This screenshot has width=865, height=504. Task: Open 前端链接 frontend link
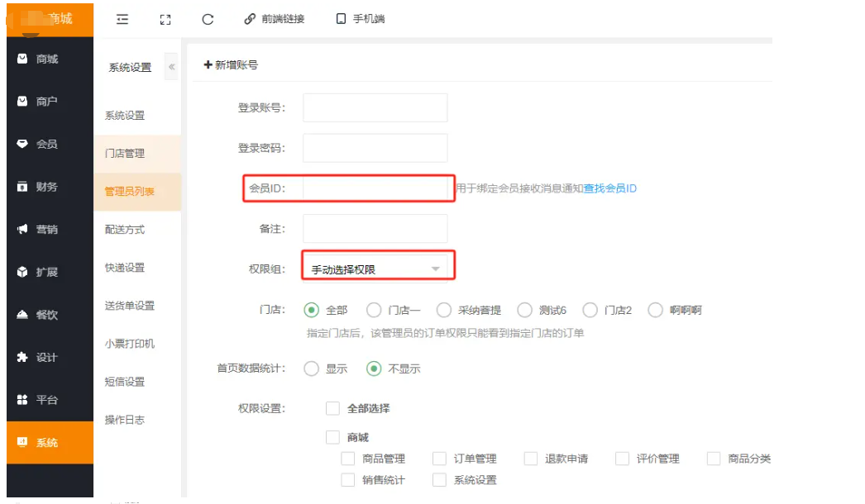pyautogui.click(x=275, y=19)
